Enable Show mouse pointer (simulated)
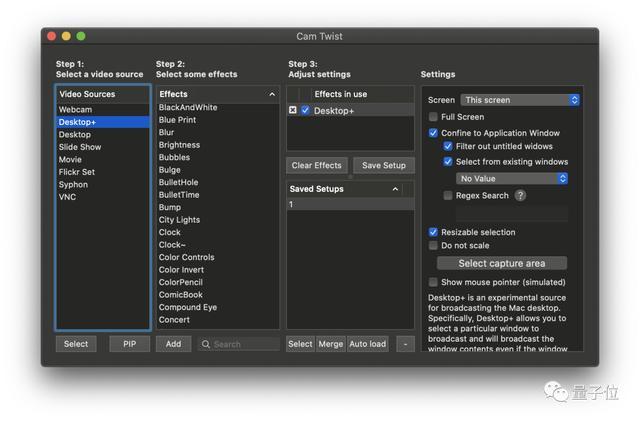The width and height of the screenshot is (640, 421). coord(433,282)
